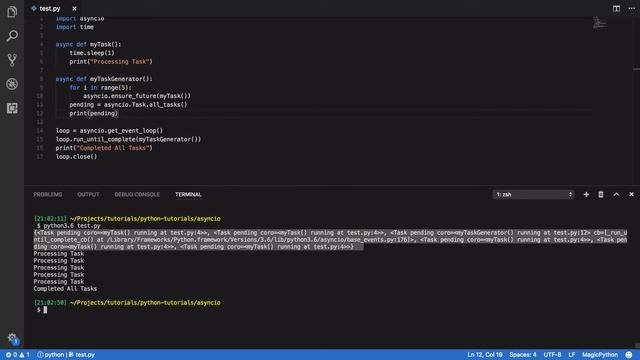Viewport: 640px width, 360px height.
Task: Change indentation via Spaces: 4
Action: (523, 355)
